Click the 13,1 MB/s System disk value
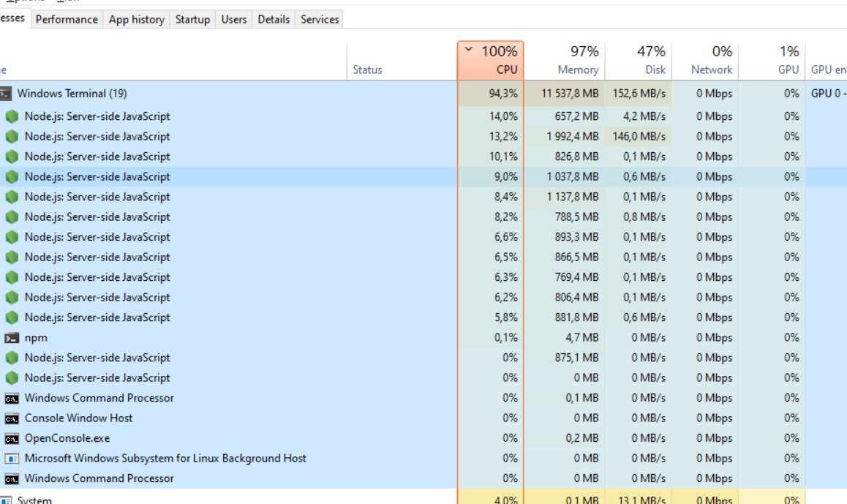The width and height of the screenshot is (847, 504). coord(641,500)
